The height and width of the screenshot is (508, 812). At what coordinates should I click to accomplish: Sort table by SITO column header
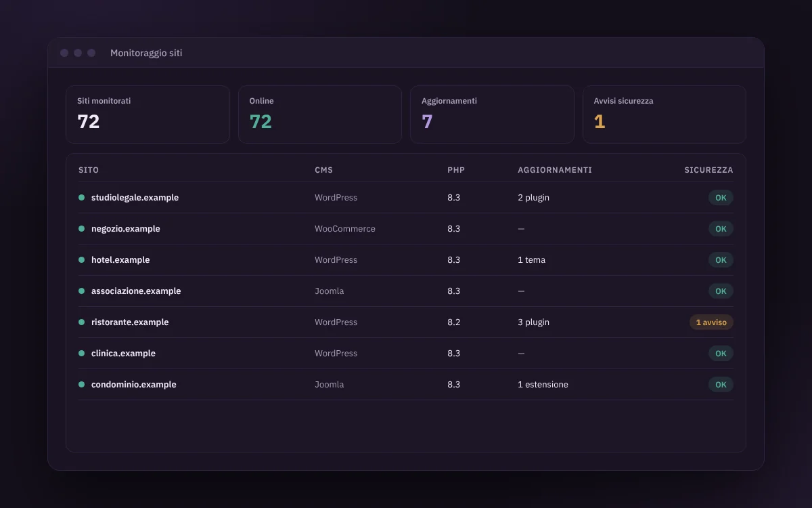coord(89,170)
